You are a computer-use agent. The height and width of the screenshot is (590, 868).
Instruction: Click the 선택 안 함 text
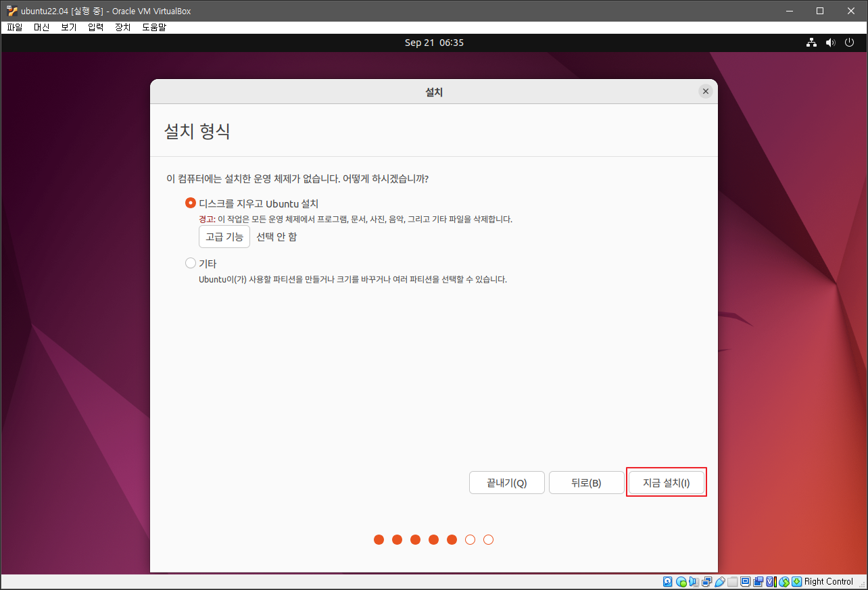[x=276, y=237]
